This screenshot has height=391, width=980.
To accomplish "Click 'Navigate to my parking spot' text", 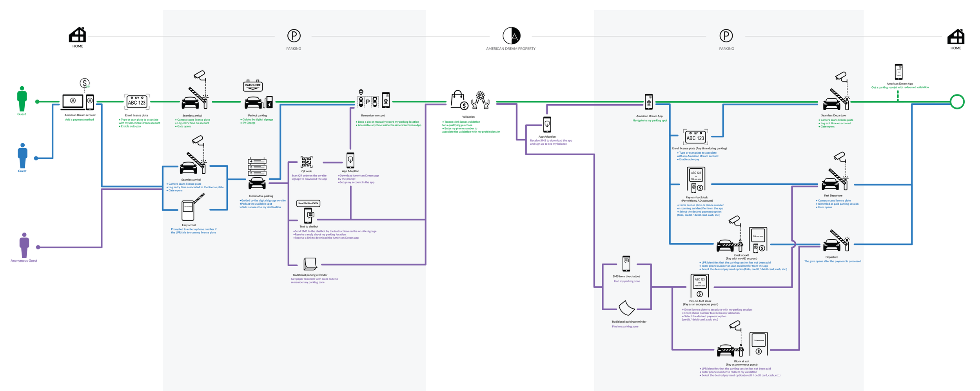I will coord(650,120).
